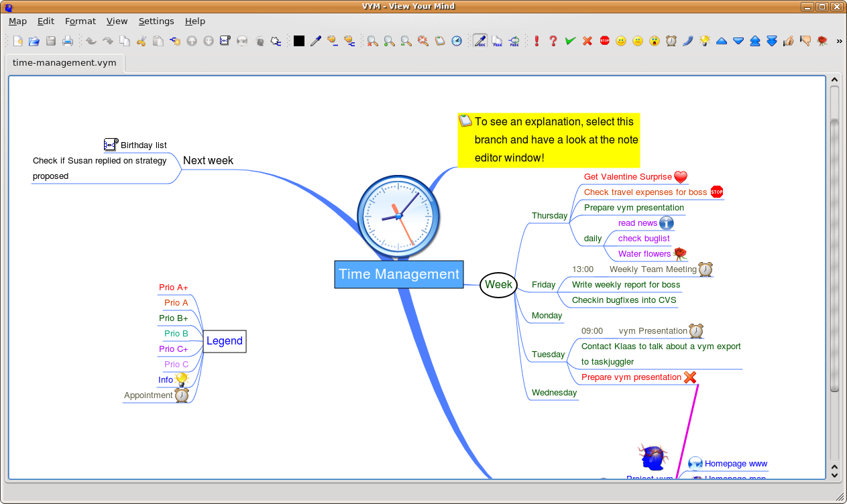Open the Map menu
The width and height of the screenshot is (847, 504).
tap(17, 21)
